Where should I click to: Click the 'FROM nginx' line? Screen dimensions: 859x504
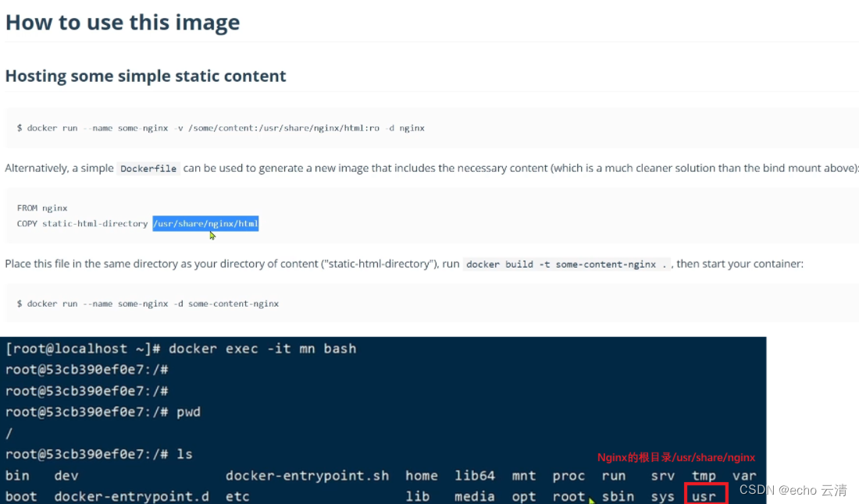tap(42, 208)
